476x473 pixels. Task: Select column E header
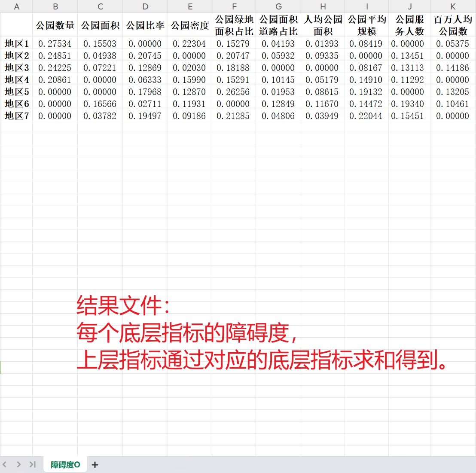click(x=190, y=6)
